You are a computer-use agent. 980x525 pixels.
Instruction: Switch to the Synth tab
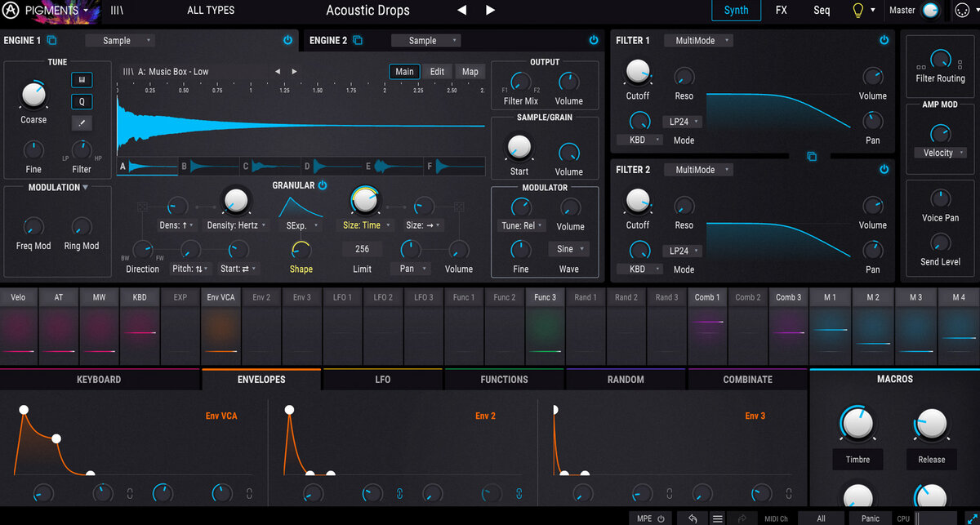[736, 11]
